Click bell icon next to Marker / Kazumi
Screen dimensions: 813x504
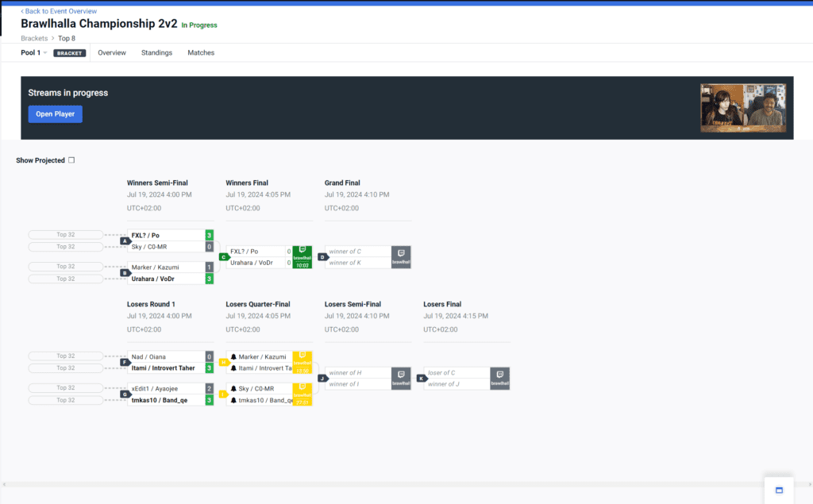[x=234, y=357]
